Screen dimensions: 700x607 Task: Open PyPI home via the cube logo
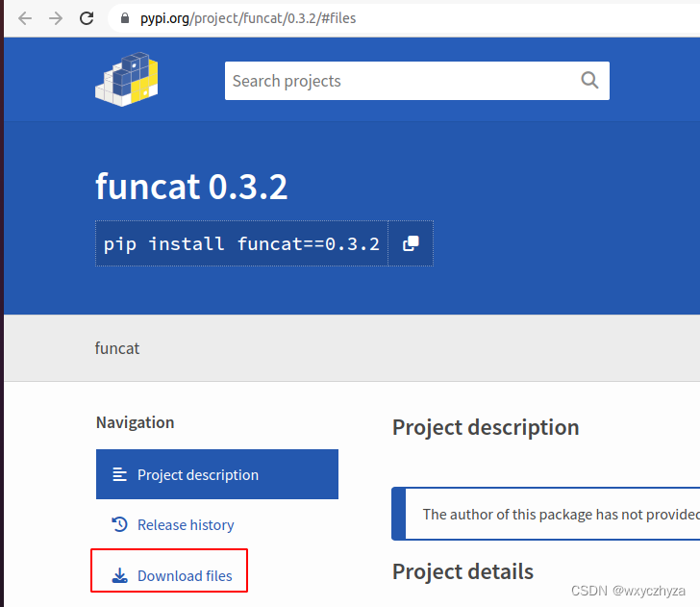click(127, 80)
